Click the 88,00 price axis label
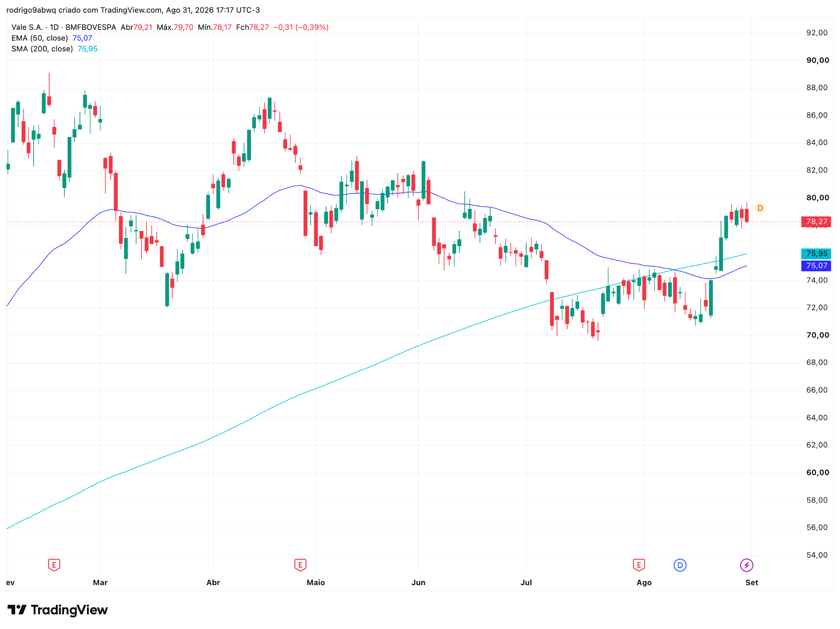This screenshot has width=840, height=629. click(x=817, y=88)
